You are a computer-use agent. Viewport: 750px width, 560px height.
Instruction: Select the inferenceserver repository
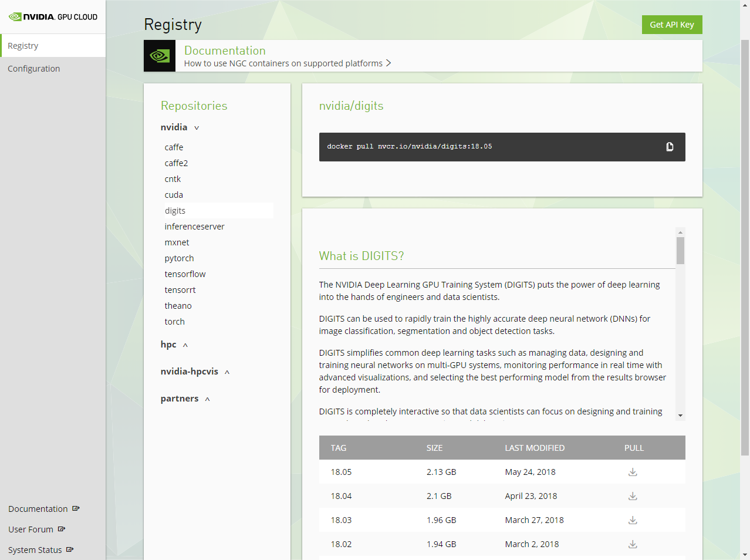[x=194, y=227]
